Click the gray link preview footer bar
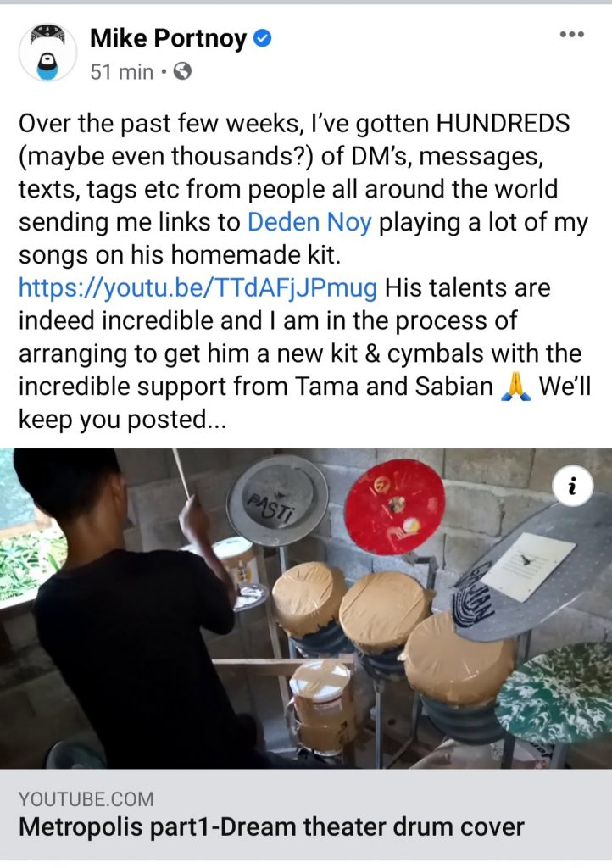 [306, 814]
